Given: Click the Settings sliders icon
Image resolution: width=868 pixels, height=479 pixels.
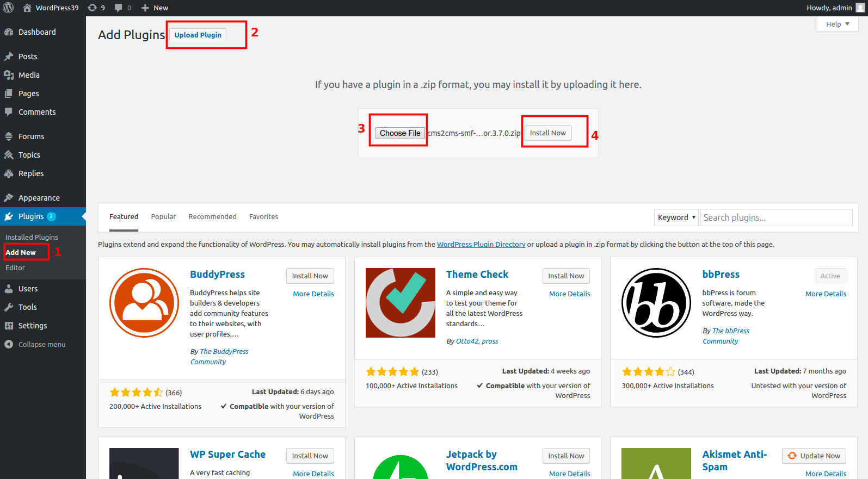Looking at the screenshot, I should [9, 326].
